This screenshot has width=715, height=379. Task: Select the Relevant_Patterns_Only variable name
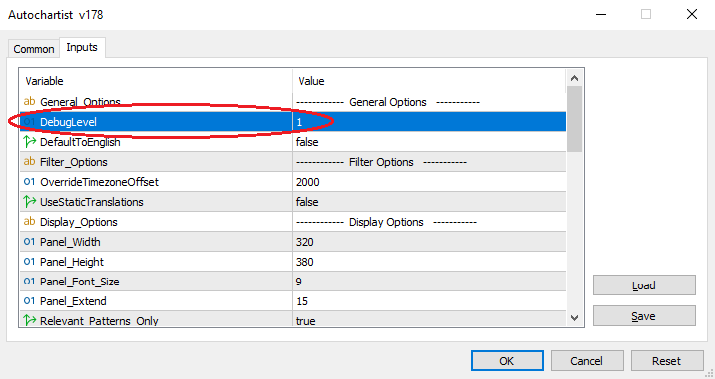pyautogui.click(x=99, y=321)
